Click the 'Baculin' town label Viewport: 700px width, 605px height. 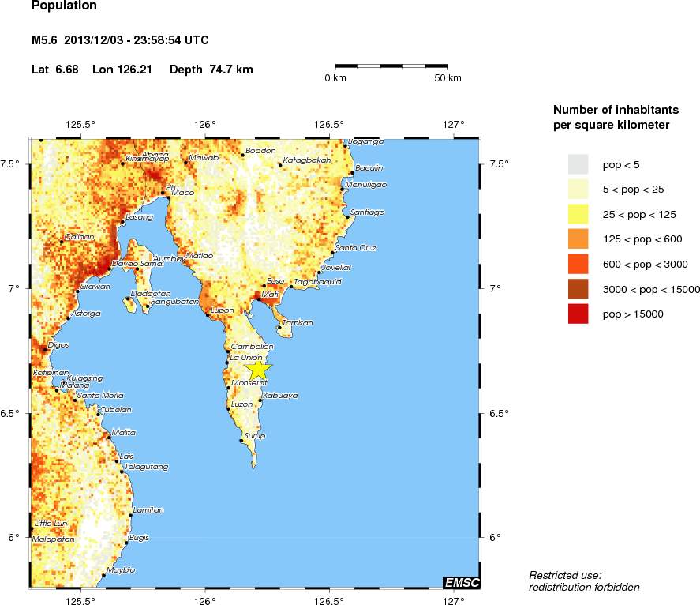tap(369, 168)
